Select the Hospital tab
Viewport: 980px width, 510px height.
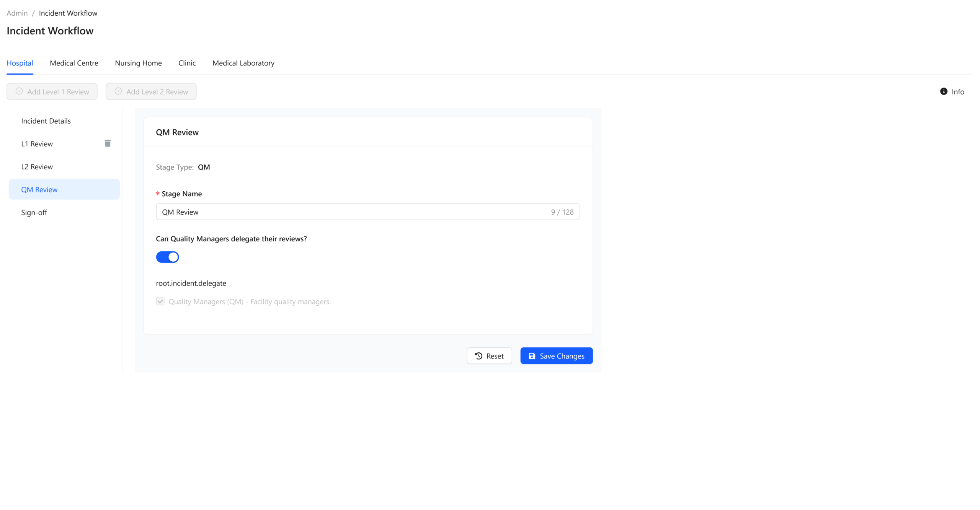click(20, 63)
